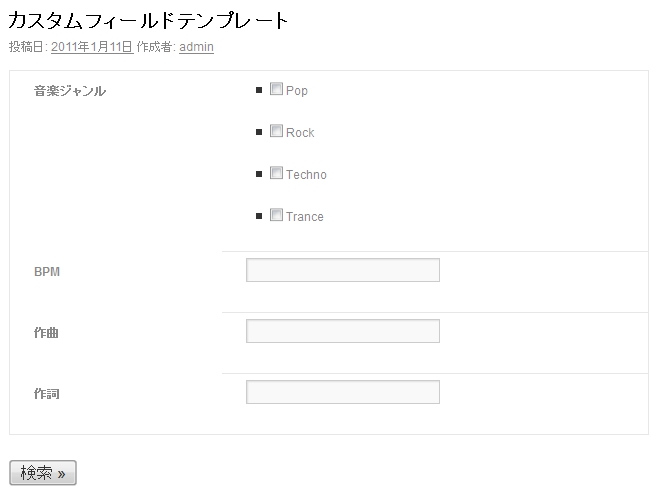Click the Pop label text
This screenshot has height=500, width=660.
click(297, 91)
